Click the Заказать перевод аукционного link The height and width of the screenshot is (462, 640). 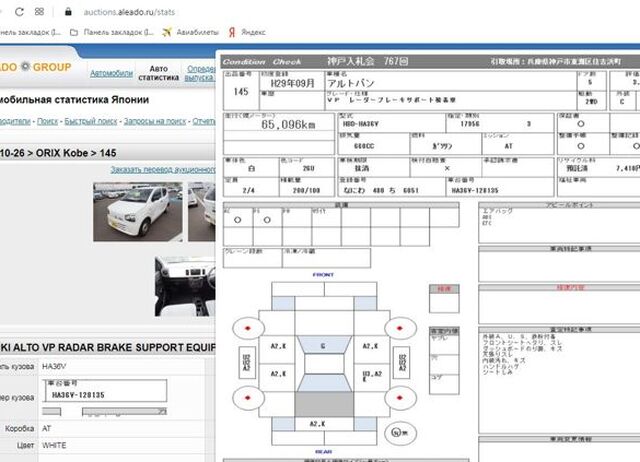point(162,169)
